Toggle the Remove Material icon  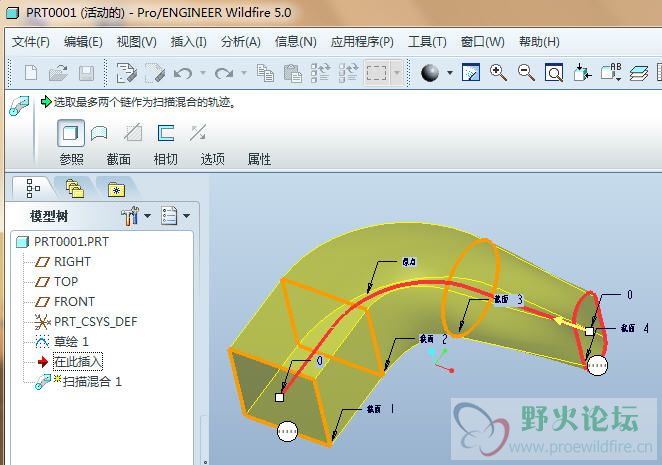(x=133, y=133)
